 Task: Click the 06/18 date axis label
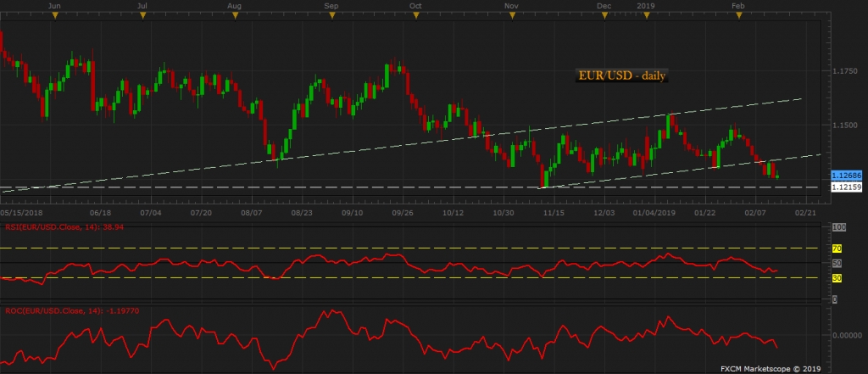tap(100, 212)
